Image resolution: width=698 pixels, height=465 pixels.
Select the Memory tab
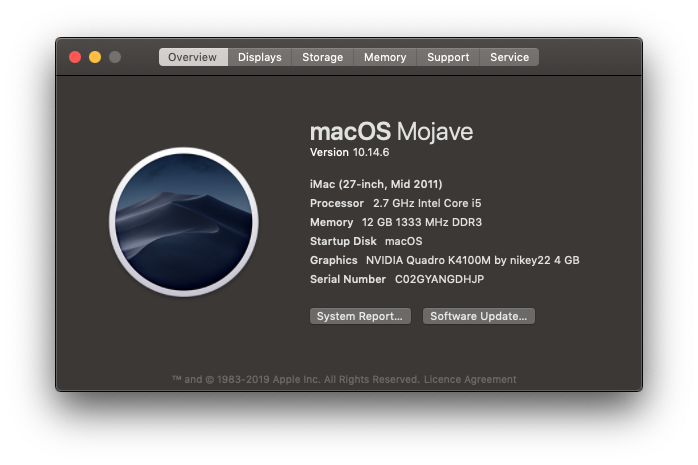pyautogui.click(x=385, y=57)
